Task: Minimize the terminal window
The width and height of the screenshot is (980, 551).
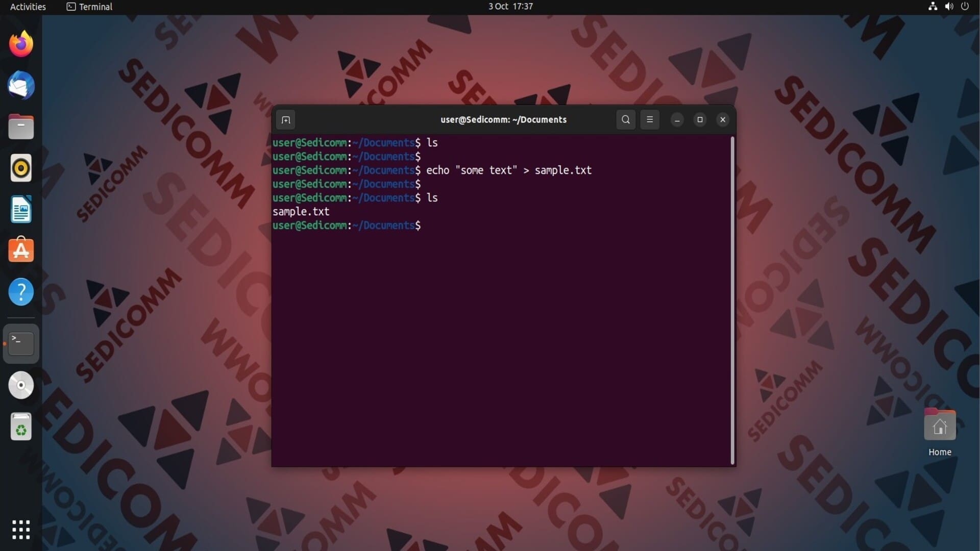Action: click(677, 120)
